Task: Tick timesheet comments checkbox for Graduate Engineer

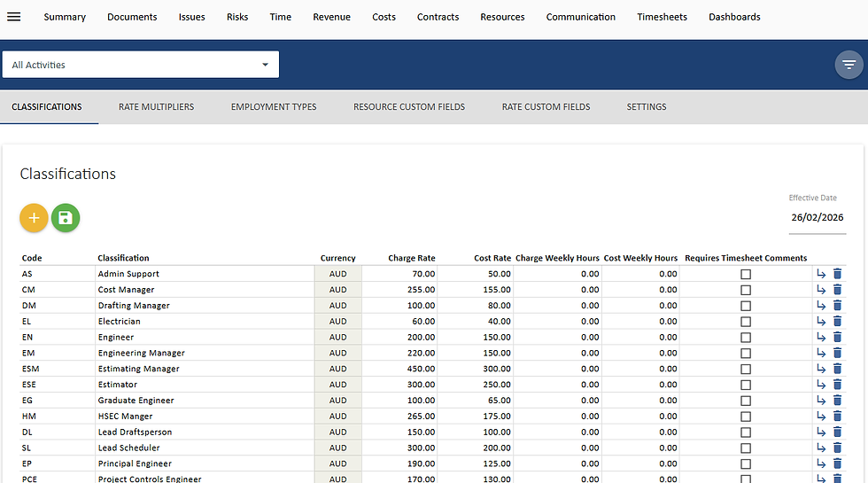Action: pos(746,401)
